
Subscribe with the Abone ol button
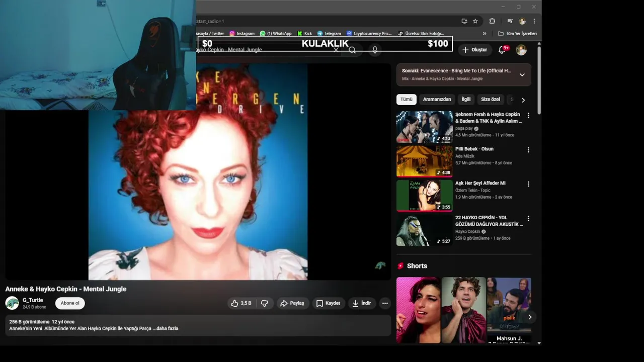pyautogui.click(x=70, y=303)
